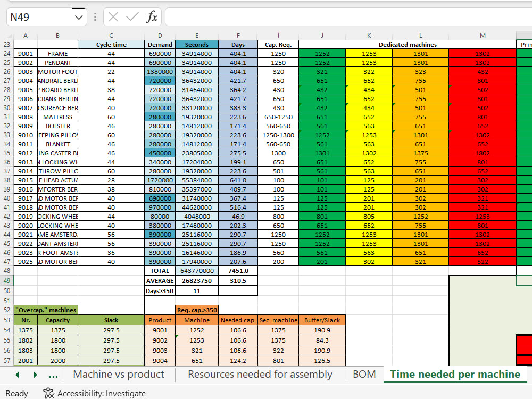Click product number 9003 in column A
The image size is (532, 399).
click(26, 72)
